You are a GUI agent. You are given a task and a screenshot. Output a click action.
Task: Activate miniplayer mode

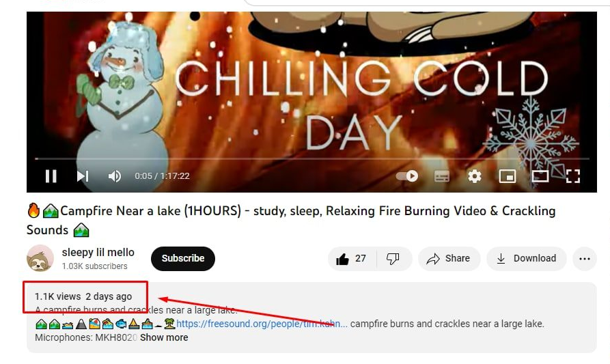pyautogui.click(x=508, y=176)
